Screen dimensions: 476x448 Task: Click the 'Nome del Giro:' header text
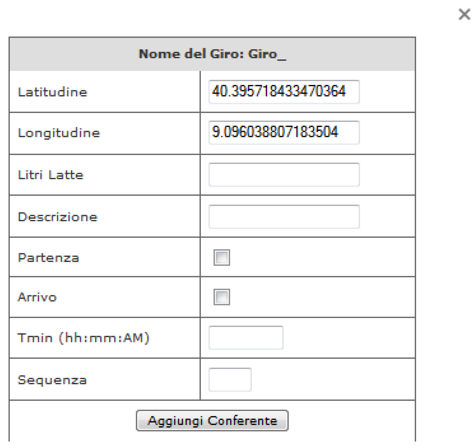point(191,54)
